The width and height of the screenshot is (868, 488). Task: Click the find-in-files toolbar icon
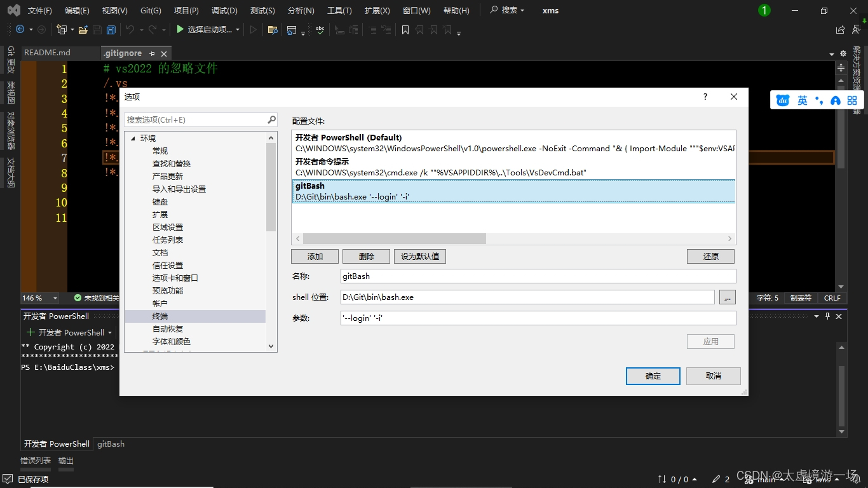273,29
